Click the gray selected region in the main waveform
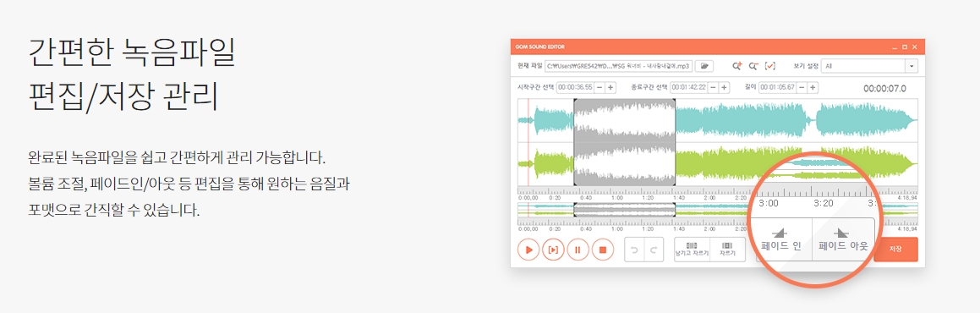Viewport: 980px width, 313px height. [x=624, y=142]
